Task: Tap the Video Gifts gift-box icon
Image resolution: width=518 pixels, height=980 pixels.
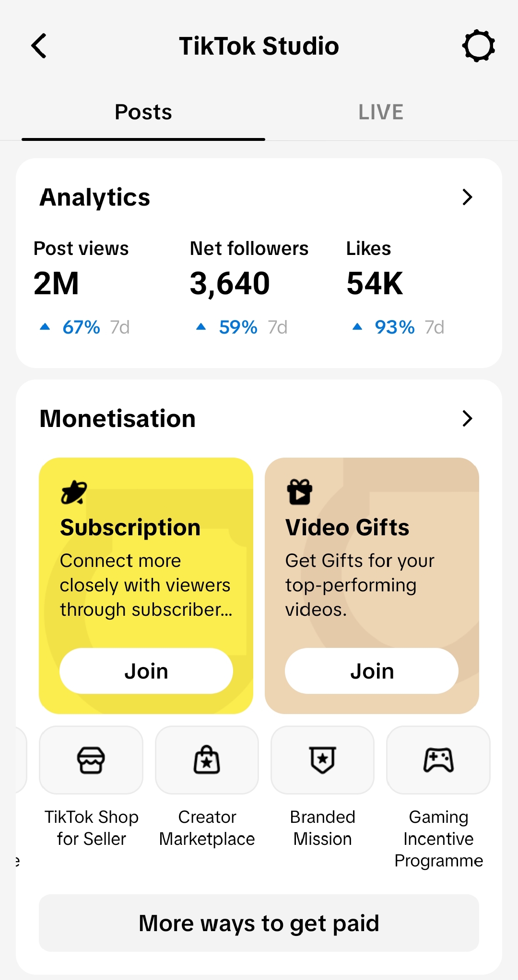Action: [x=300, y=492]
